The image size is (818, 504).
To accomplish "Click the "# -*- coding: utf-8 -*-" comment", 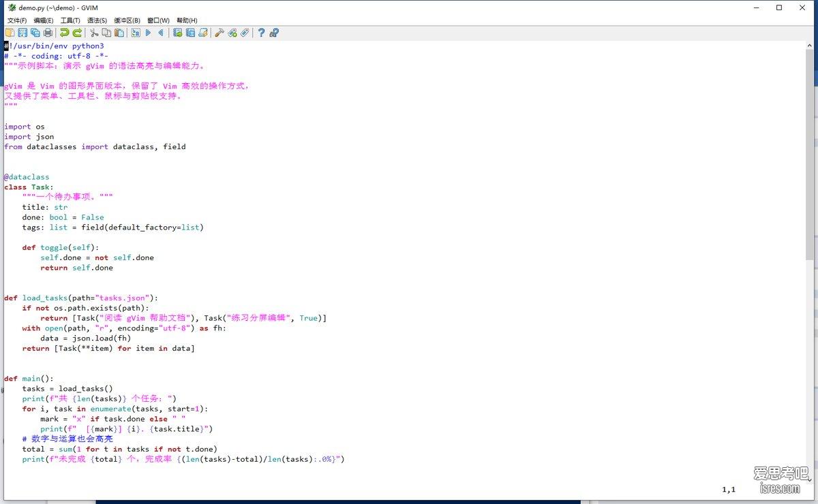I will tap(56, 56).
